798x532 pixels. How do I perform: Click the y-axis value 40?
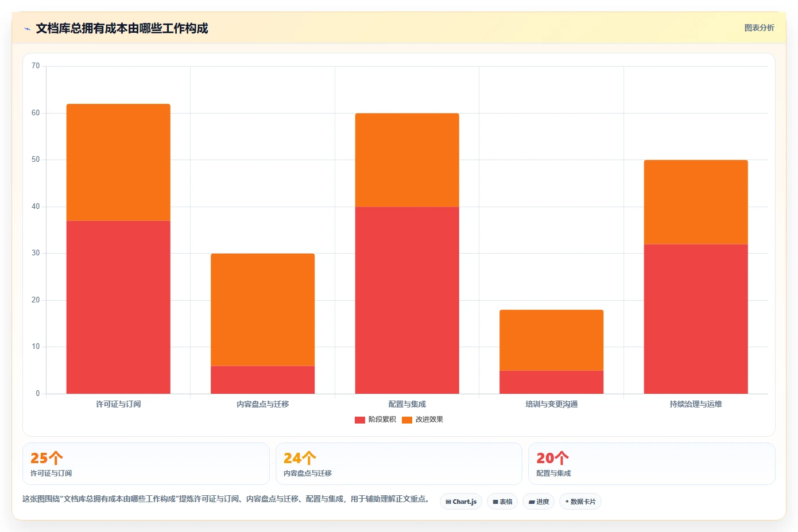coord(36,207)
